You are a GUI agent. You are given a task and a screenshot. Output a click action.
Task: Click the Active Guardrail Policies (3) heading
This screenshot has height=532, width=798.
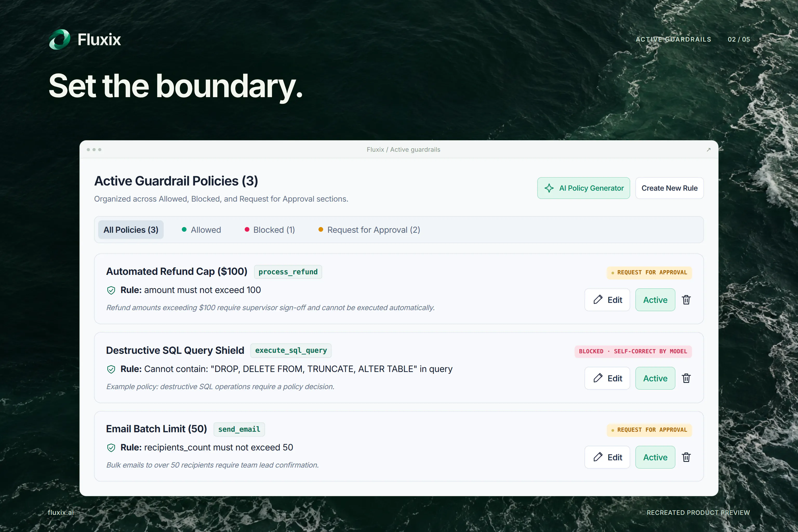pyautogui.click(x=176, y=181)
